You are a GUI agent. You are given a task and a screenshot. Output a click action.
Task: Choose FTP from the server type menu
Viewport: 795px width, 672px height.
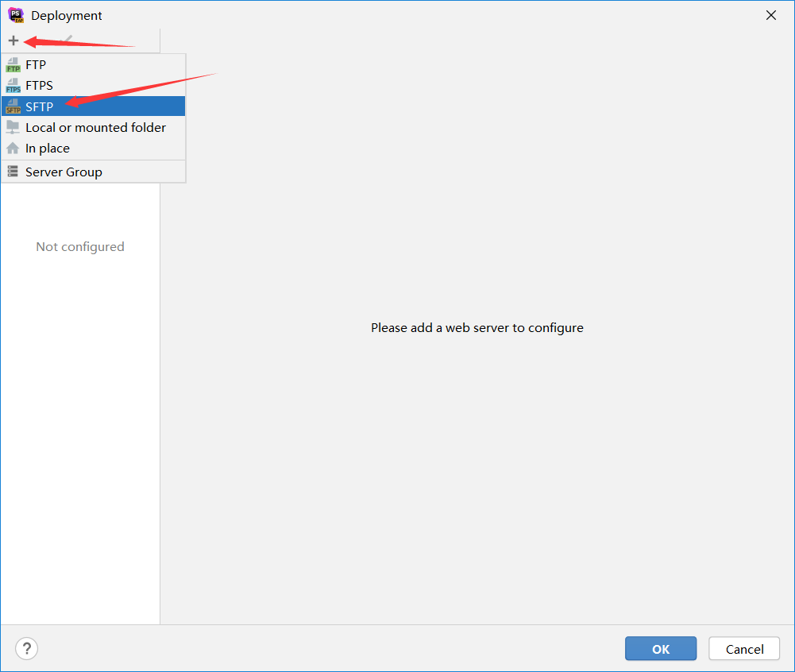pos(93,65)
